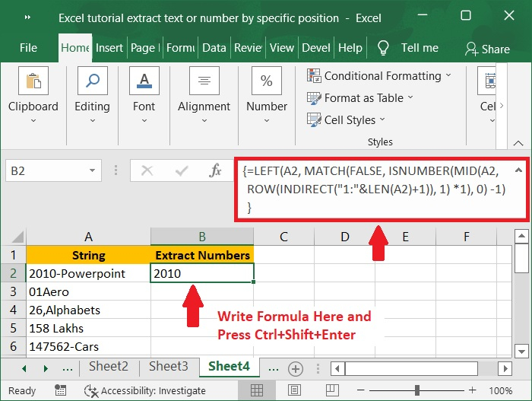Open the Insert ribbon tab

click(x=109, y=47)
